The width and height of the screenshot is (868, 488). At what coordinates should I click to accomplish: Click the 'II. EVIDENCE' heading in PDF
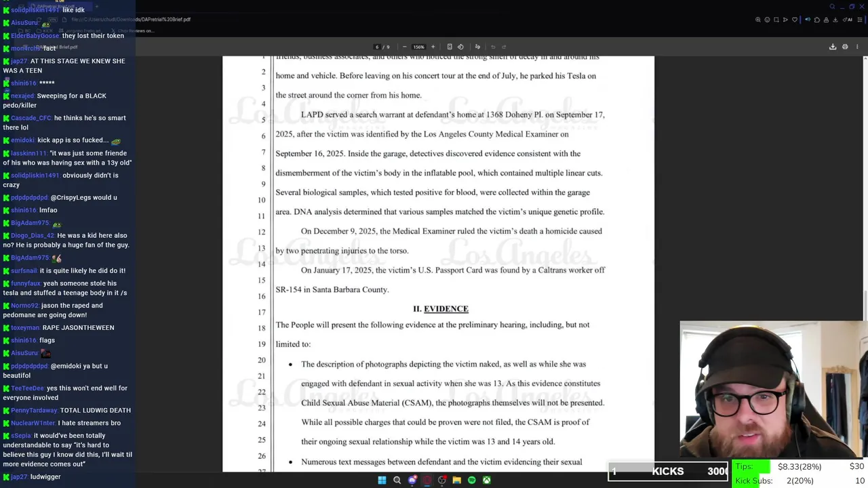tap(441, 309)
